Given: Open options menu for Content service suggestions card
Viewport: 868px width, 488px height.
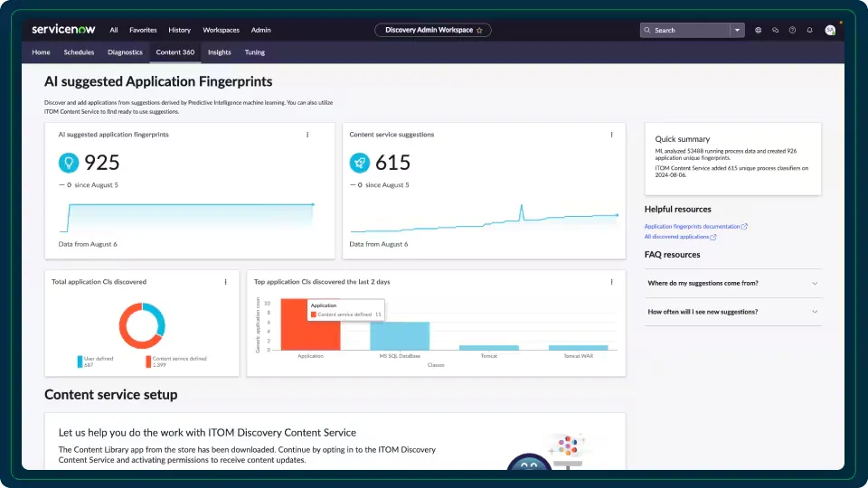Looking at the screenshot, I should point(611,135).
